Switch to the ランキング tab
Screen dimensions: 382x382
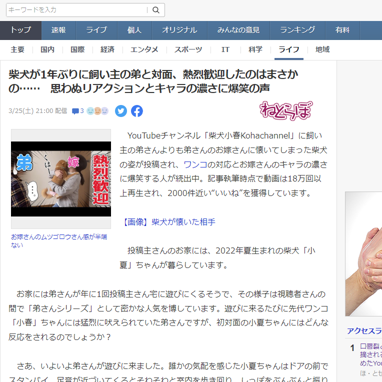point(298,30)
